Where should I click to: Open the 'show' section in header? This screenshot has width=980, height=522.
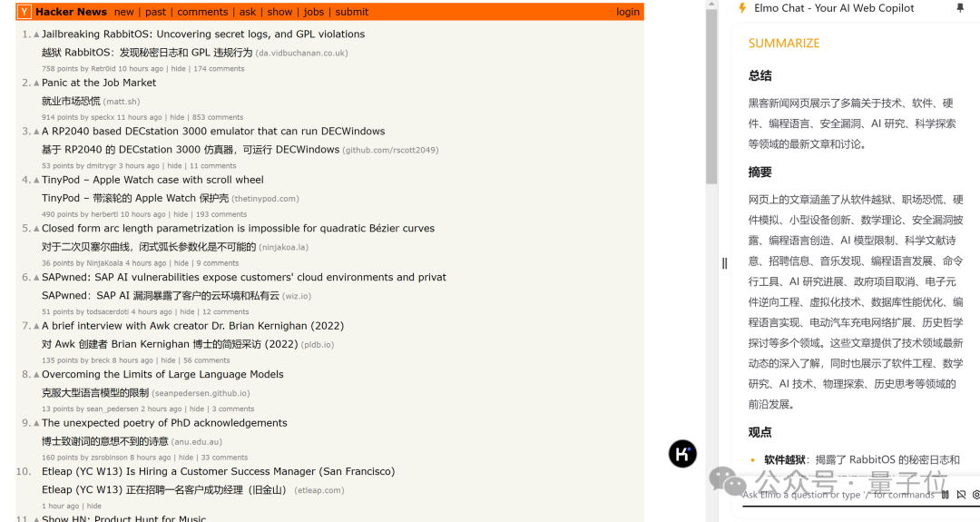tap(279, 12)
